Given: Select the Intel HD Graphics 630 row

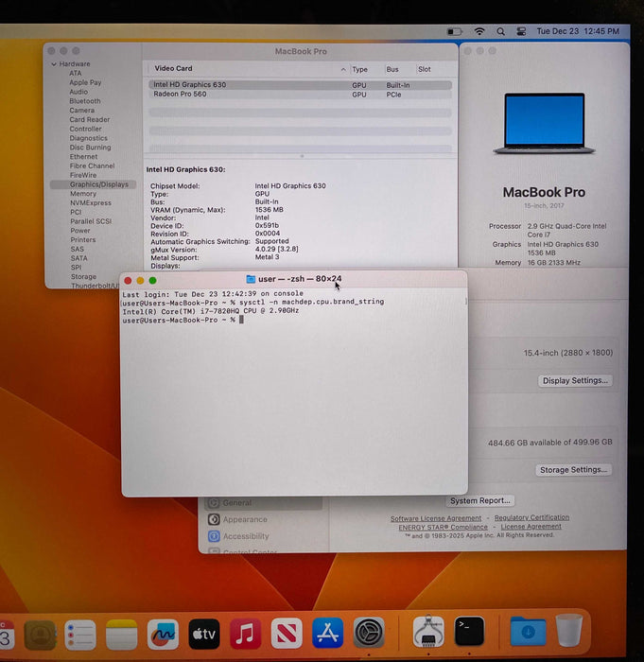Looking at the screenshot, I should pyautogui.click(x=300, y=85).
